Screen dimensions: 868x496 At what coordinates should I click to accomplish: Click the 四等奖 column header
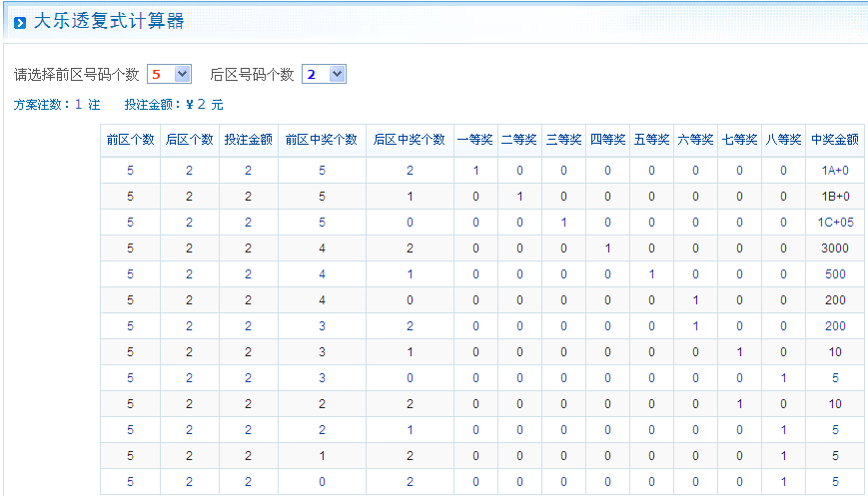click(607, 140)
